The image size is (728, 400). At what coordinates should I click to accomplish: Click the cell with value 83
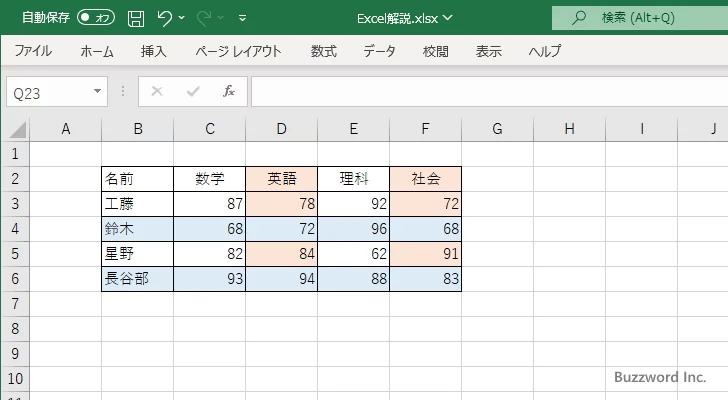[x=425, y=279]
